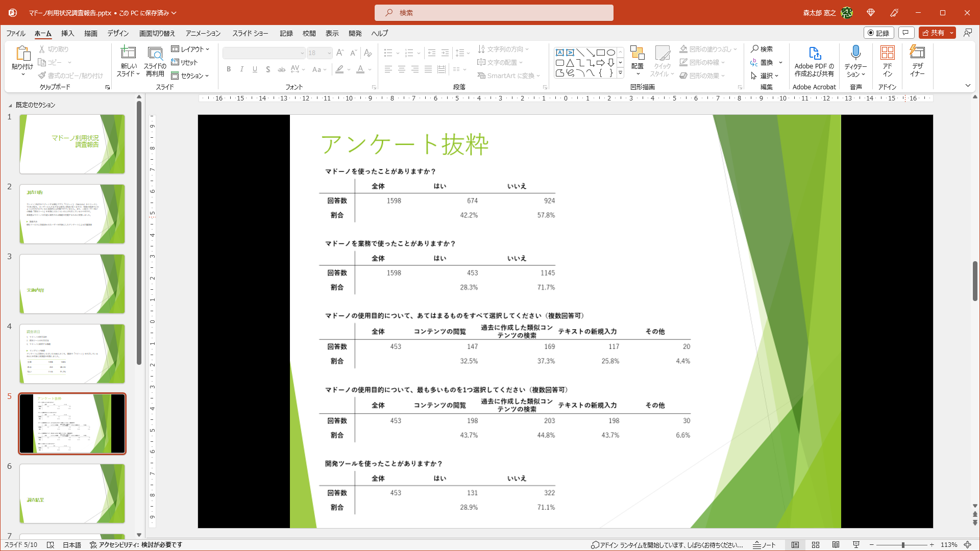Click the Arrange shapes icon
The width and height of the screenshot is (980, 551).
[637, 53]
